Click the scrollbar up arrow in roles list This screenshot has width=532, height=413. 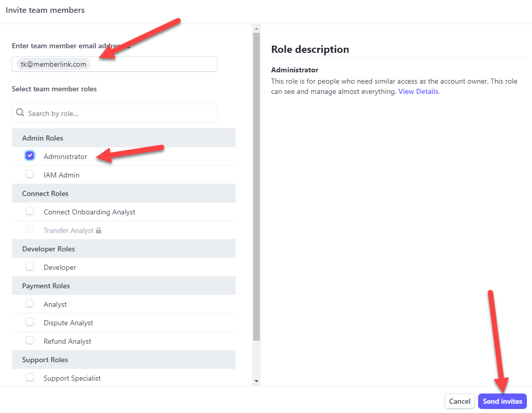click(257, 29)
